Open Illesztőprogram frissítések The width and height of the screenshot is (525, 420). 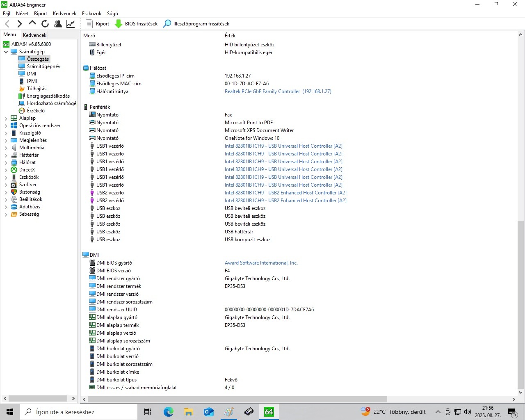pyautogui.click(x=196, y=24)
